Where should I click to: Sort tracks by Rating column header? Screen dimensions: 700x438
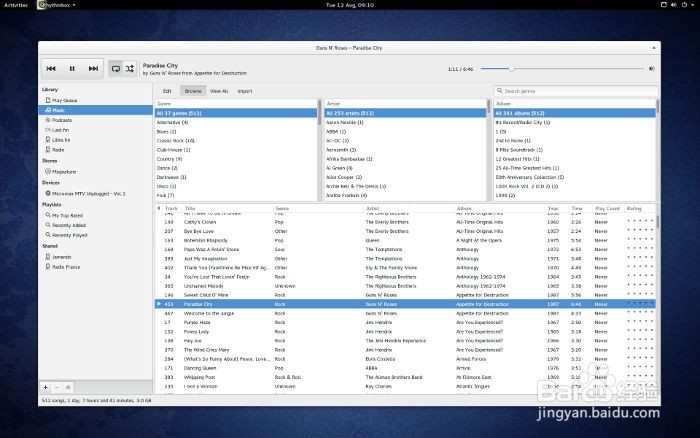click(634, 208)
